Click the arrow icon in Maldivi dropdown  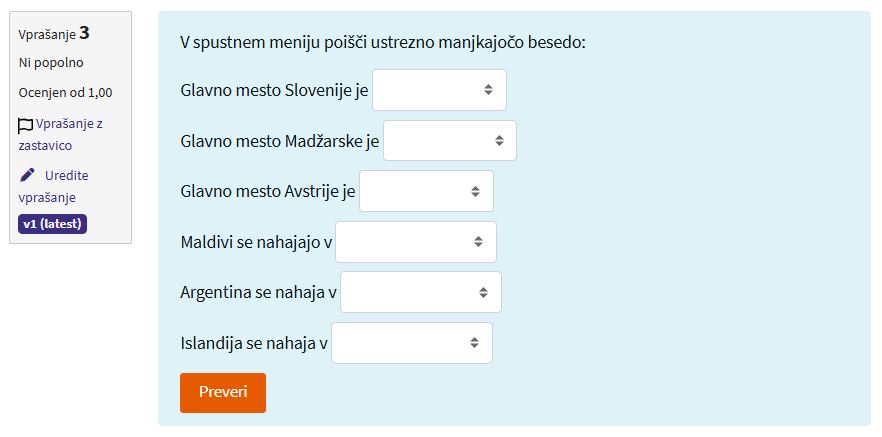click(478, 242)
